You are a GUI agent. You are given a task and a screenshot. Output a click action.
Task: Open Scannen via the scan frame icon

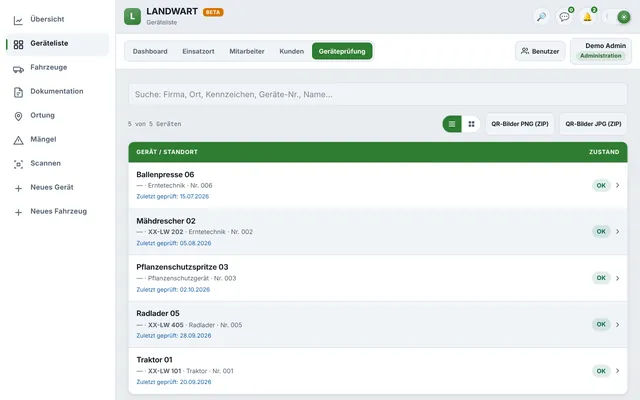[18, 164]
